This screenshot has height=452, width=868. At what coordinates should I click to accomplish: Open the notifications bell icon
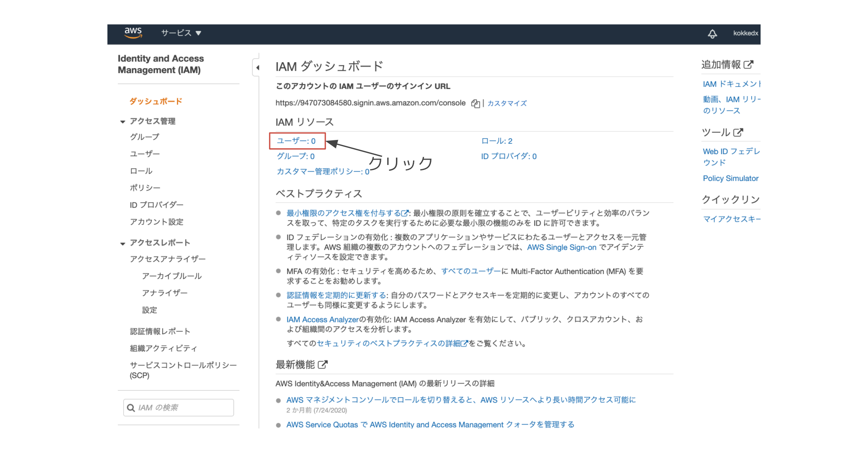coord(712,33)
